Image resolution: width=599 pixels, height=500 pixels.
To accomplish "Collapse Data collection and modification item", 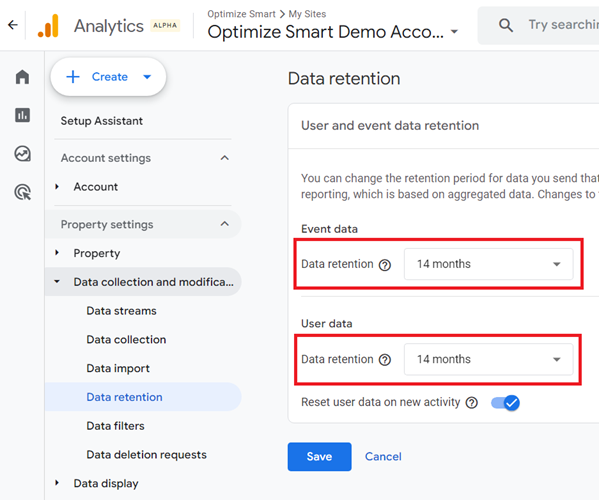I will (57, 282).
